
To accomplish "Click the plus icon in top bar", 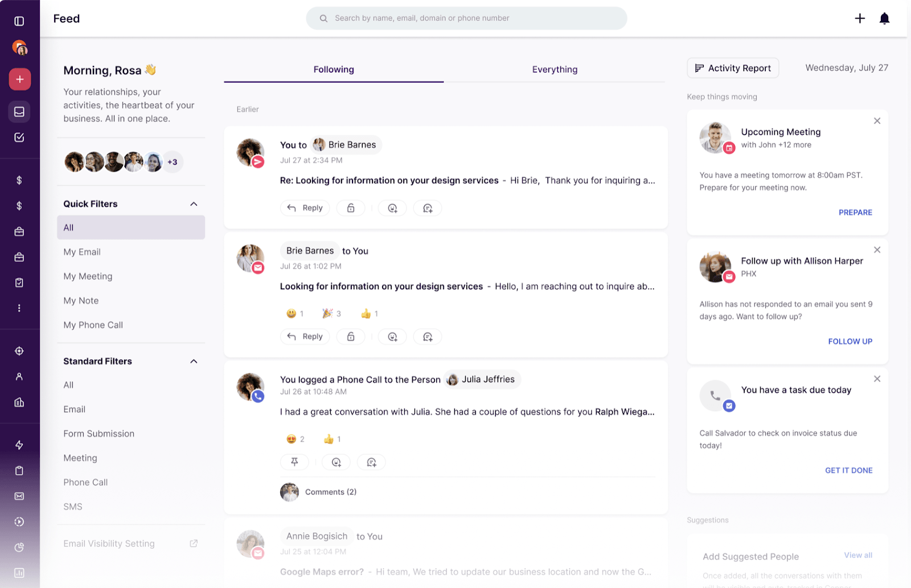I will 860,19.
